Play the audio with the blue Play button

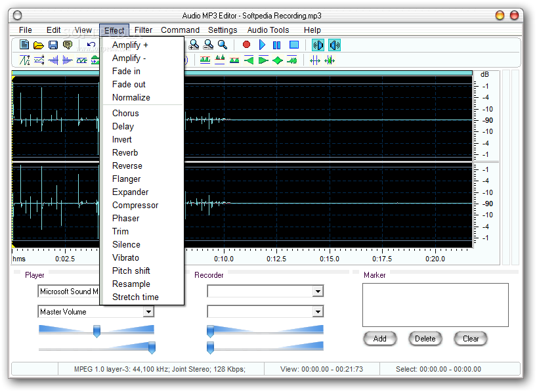262,45
